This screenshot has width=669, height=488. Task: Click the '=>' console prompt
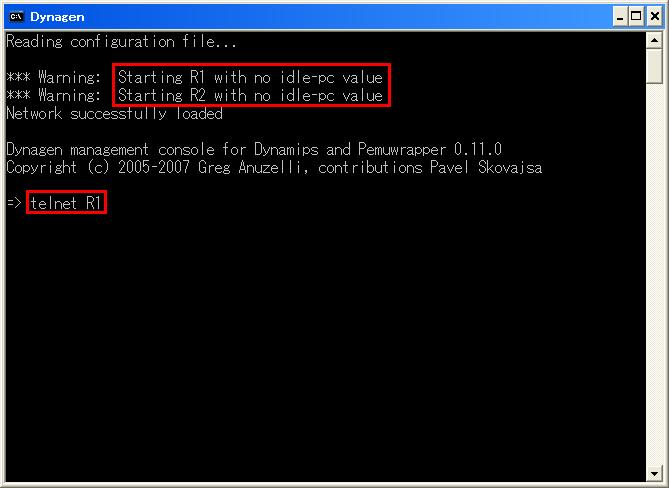point(14,203)
